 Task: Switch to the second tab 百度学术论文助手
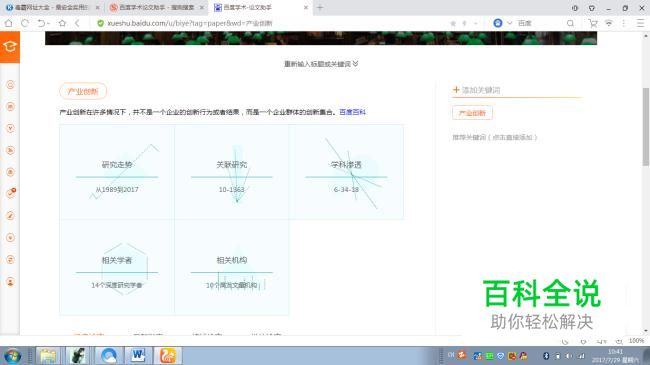157,7
